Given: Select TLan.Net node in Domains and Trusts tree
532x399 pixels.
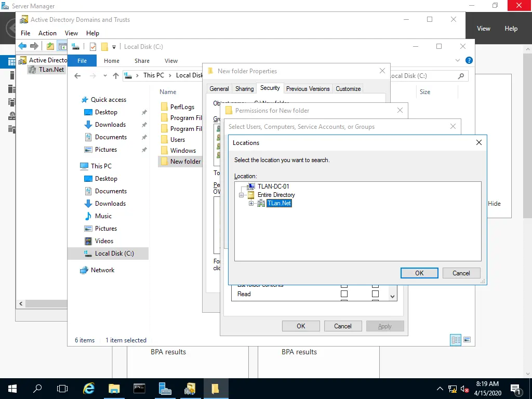Looking at the screenshot, I should pyautogui.click(x=51, y=70).
